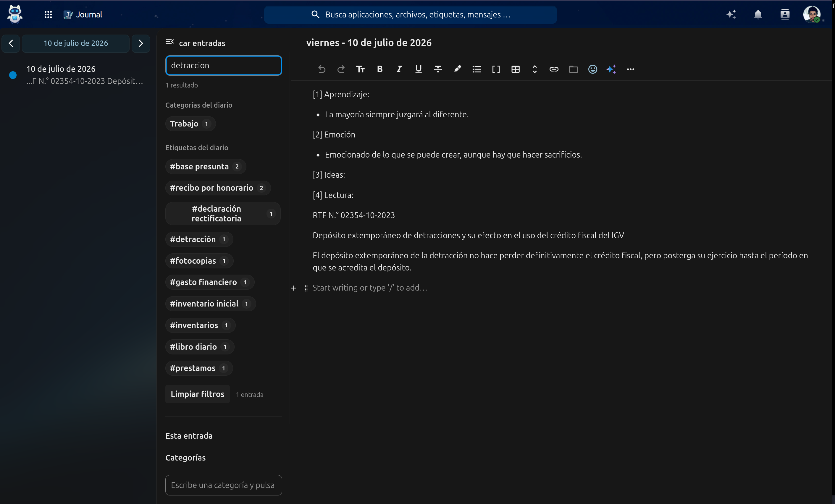The height and width of the screenshot is (504, 835).
Task: Click the [1] Aprendizaje heading text
Action: (341, 95)
